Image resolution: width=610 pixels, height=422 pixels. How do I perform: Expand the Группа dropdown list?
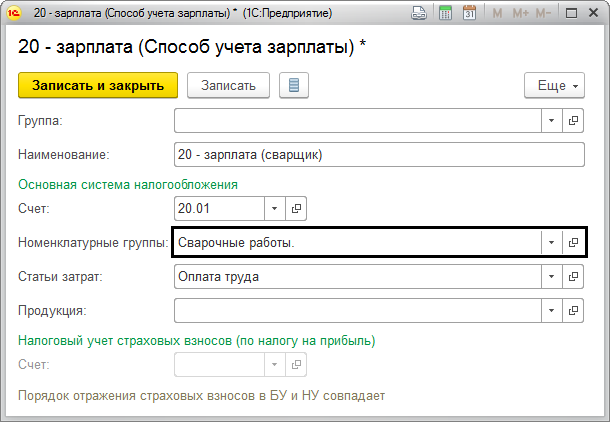tap(552, 120)
